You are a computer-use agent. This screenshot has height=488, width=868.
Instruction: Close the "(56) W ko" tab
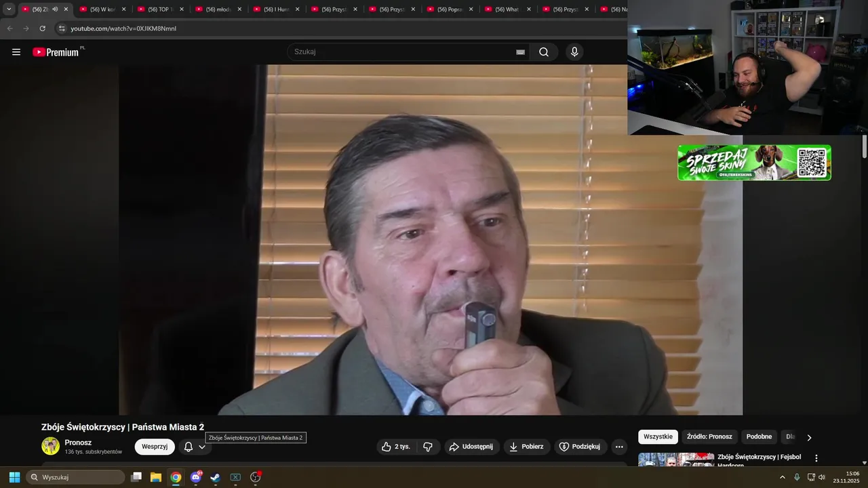(123, 9)
